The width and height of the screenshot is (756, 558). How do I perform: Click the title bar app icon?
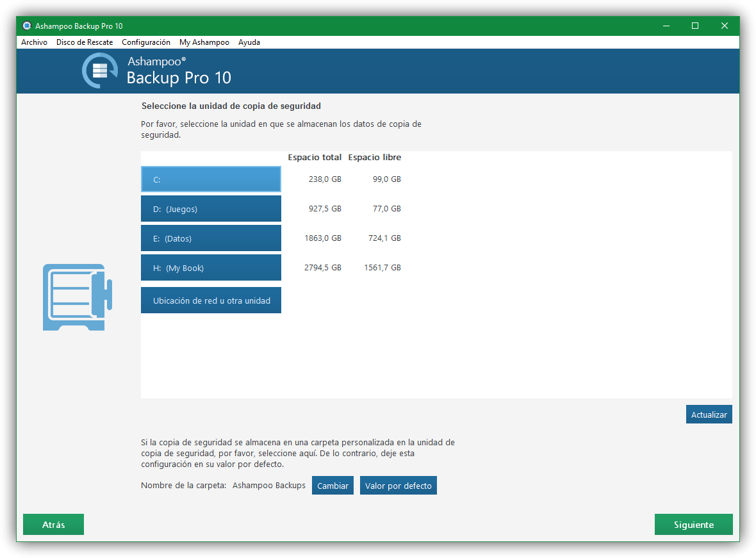point(27,26)
